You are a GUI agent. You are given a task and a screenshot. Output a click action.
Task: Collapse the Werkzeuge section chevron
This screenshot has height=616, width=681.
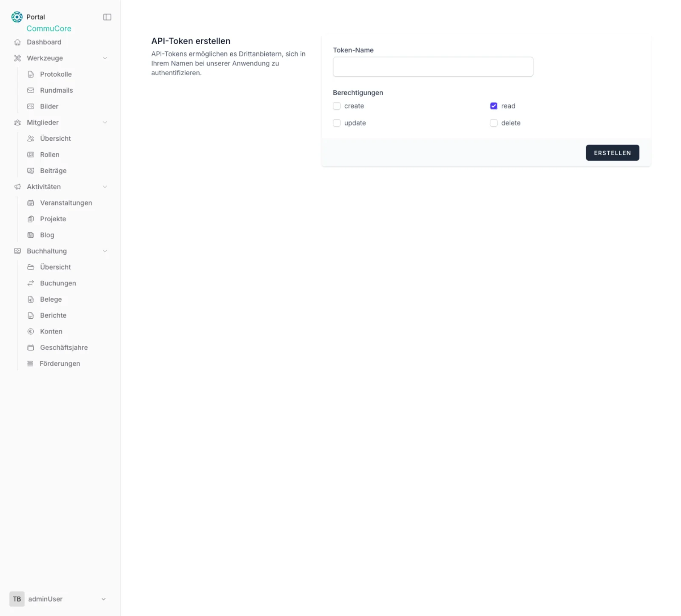105,58
